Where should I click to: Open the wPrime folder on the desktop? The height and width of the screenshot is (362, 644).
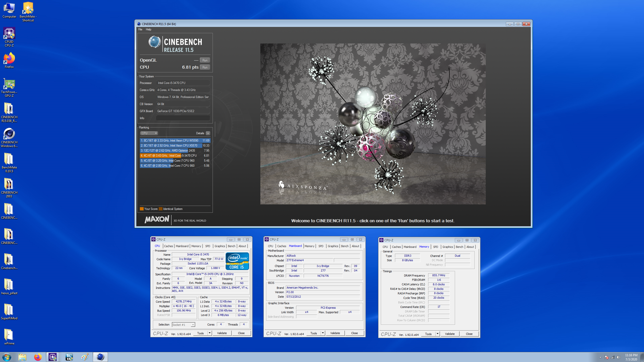point(9,337)
